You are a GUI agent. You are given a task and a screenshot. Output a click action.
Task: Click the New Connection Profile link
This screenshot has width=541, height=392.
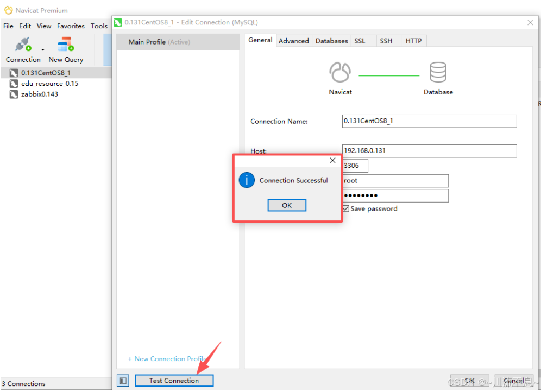pos(167,359)
